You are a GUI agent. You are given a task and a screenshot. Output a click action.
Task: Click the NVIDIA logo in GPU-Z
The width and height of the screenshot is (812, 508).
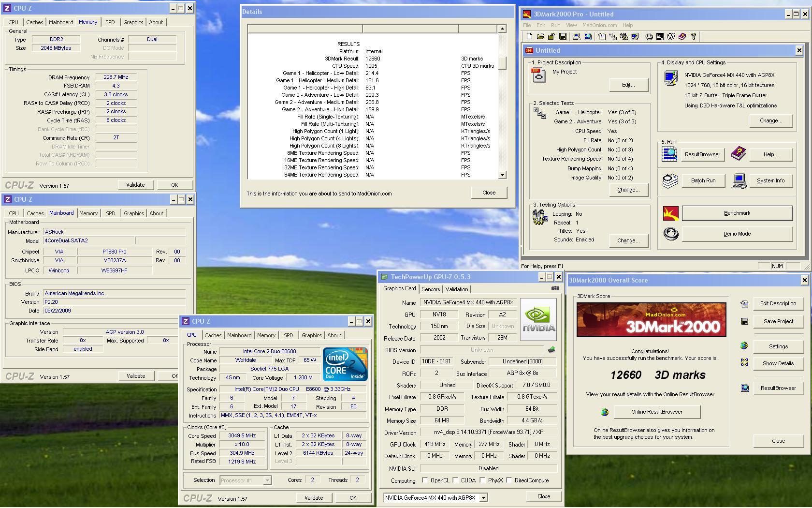(x=538, y=319)
